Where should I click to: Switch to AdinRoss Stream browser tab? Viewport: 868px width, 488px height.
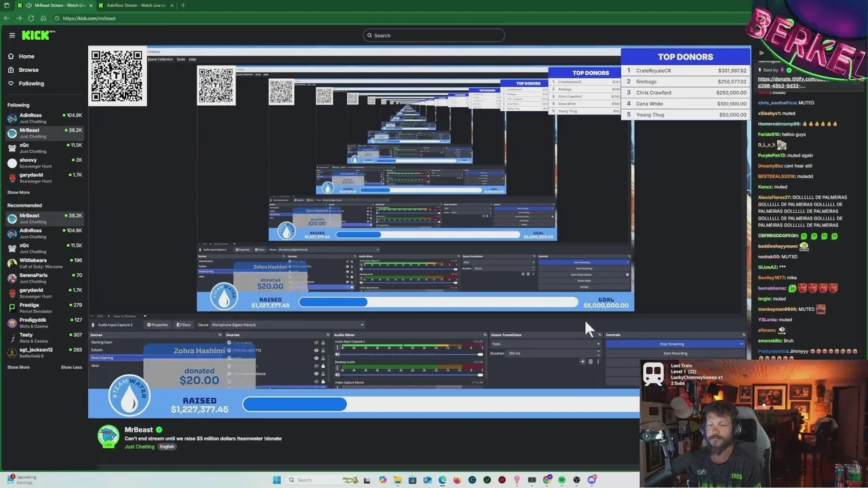pyautogui.click(x=136, y=5)
